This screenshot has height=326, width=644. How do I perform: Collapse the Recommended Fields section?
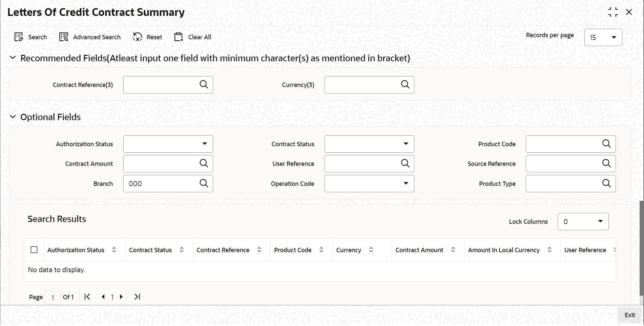[x=13, y=58]
